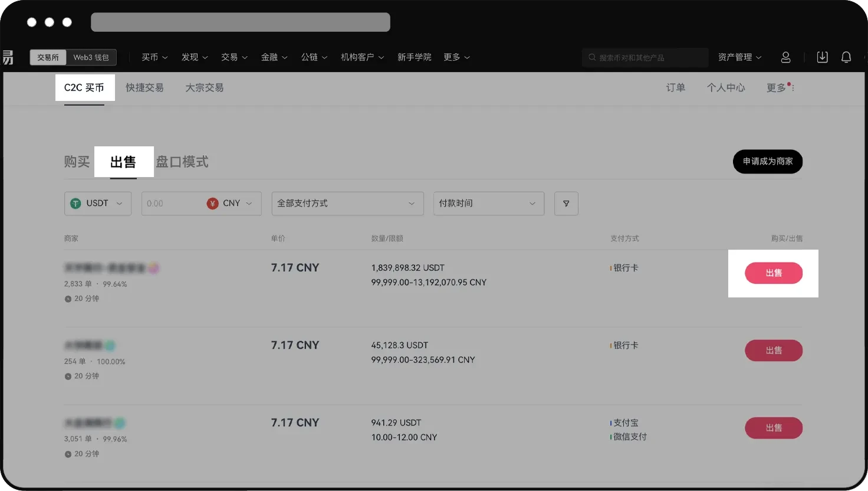Viewport: 868px width, 491px height.
Task: Switch to 交易所 mode
Action: click(x=48, y=57)
